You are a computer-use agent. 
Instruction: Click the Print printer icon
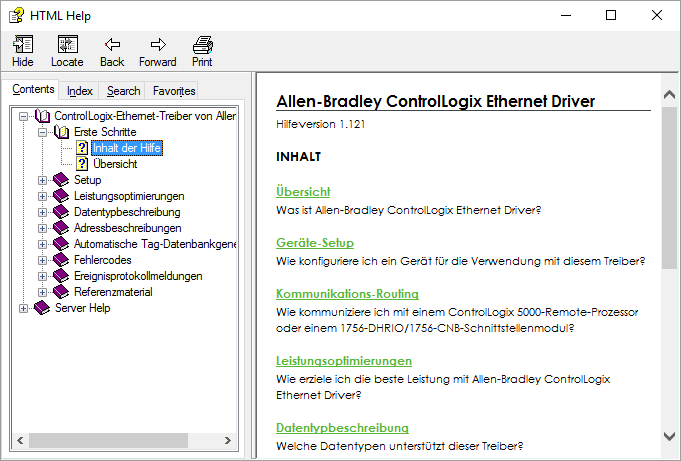(202, 45)
